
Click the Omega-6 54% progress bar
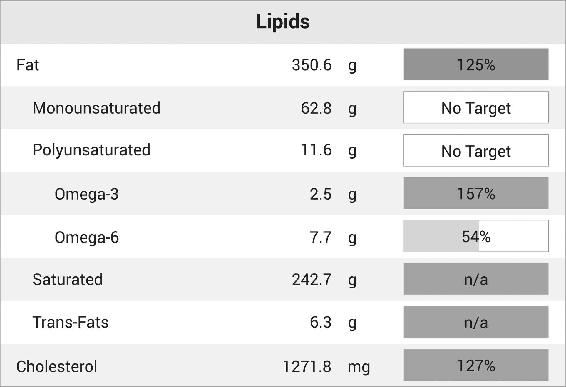tap(476, 236)
